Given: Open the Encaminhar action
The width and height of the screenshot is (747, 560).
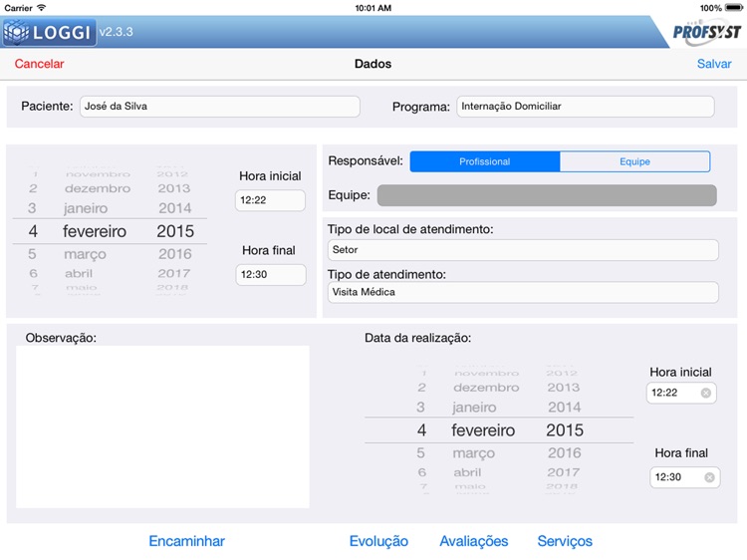Looking at the screenshot, I should pyautogui.click(x=187, y=541).
